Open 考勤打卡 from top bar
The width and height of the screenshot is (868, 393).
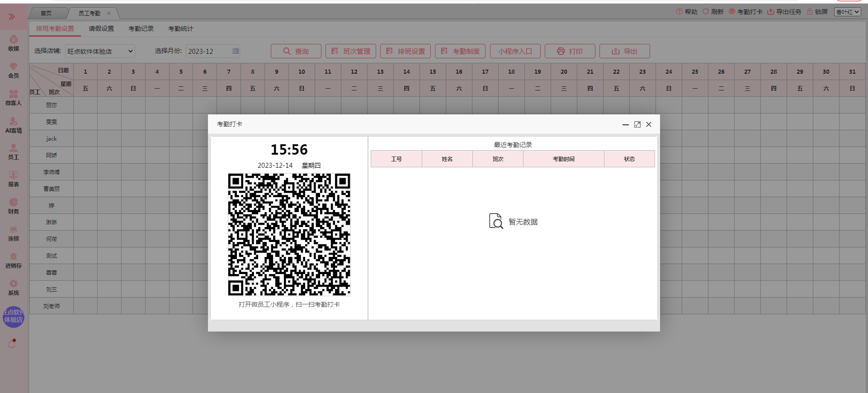coord(745,12)
